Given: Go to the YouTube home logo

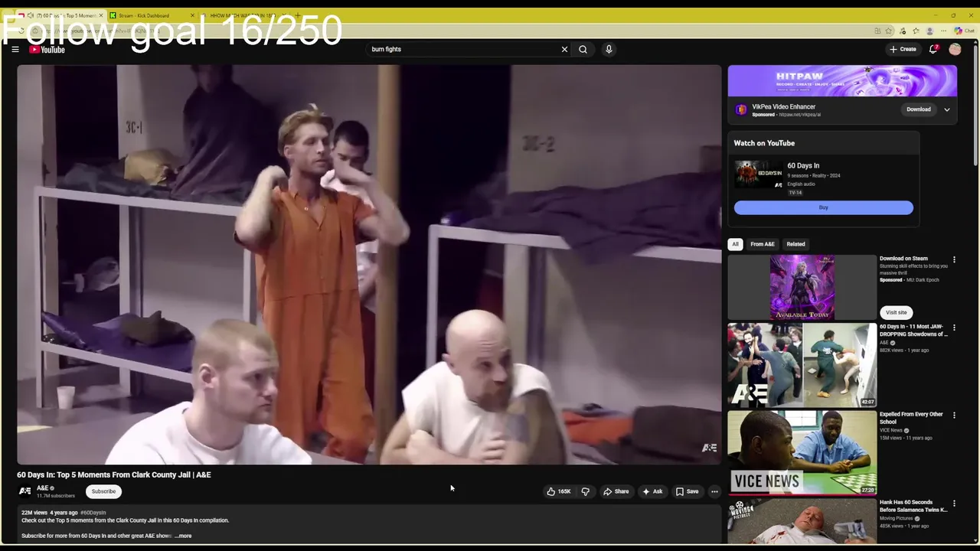Looking at the screenshot, I should [47, 50].
